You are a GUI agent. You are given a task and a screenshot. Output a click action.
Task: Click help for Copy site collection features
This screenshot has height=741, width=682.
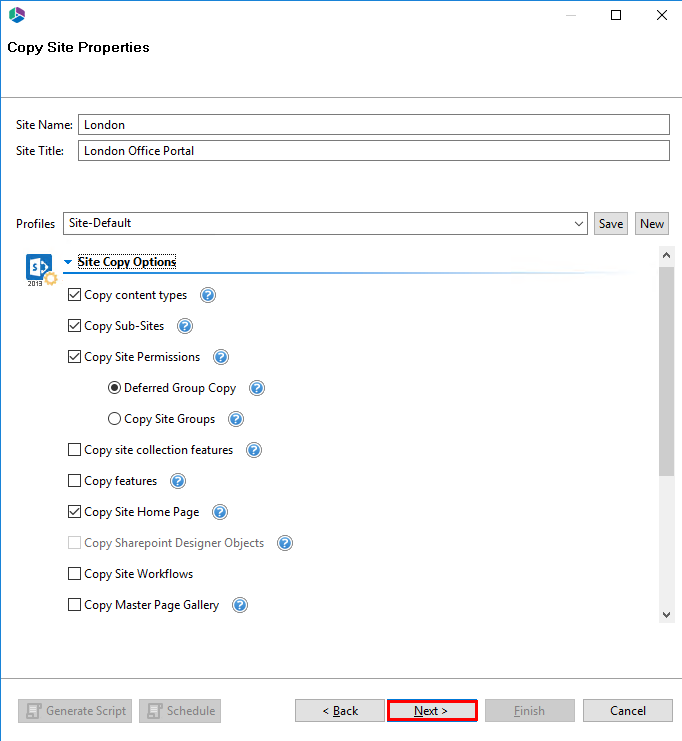pos(254,450)
